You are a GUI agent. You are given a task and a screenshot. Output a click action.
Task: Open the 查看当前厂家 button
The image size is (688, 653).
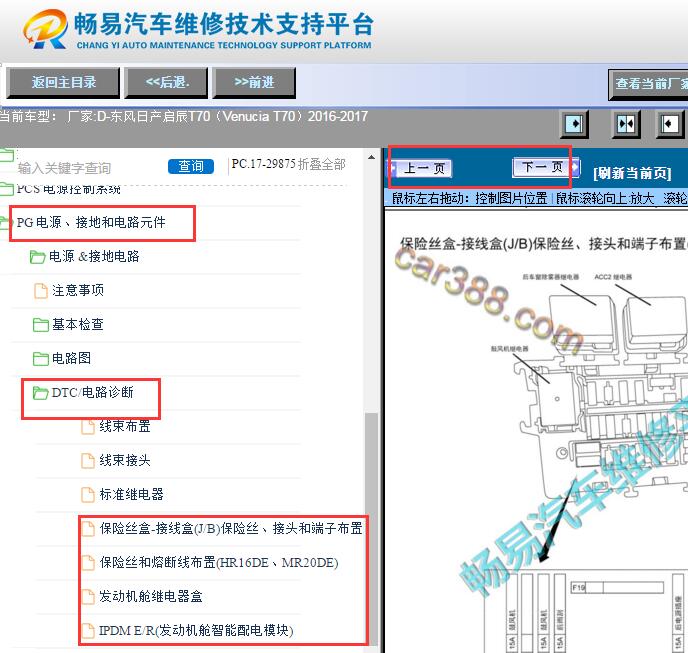click(649, 84)
